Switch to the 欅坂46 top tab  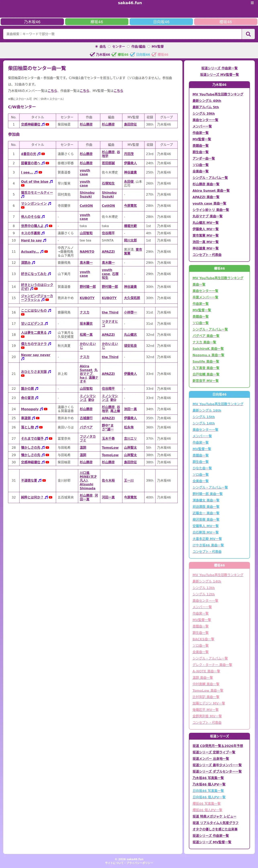coord(97,22)
